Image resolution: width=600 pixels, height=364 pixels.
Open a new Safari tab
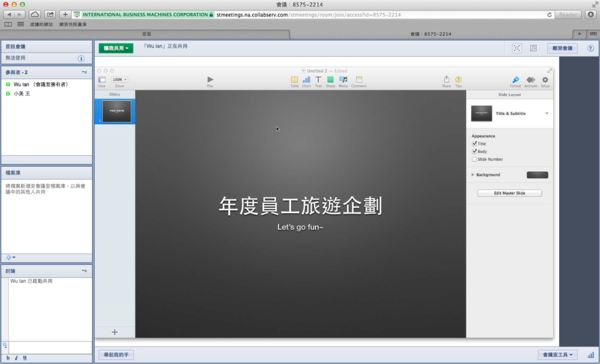click(579, 34)
